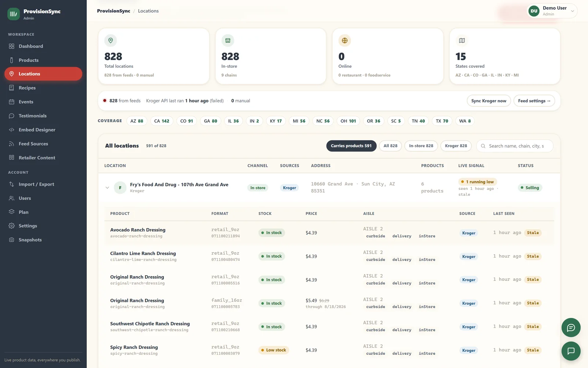Open Dashboard from the sidebar
588x368 pixels.
pyautogui.click(x=43, y=46)
